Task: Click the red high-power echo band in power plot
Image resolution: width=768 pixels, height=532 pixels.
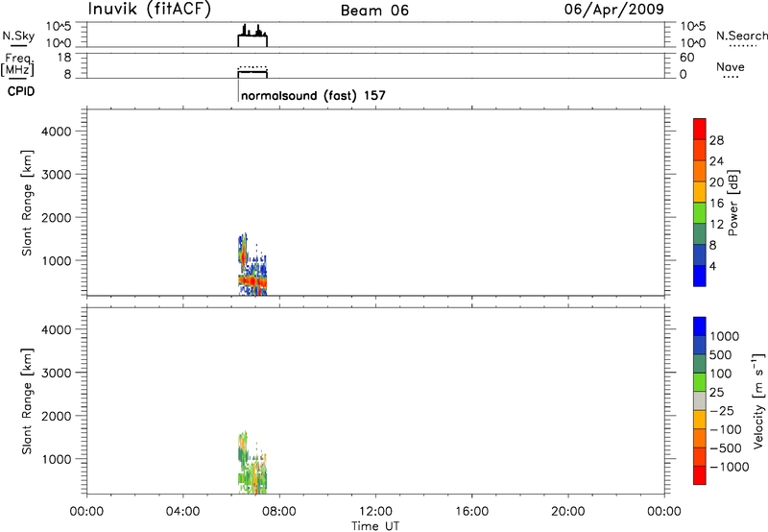Action: [252, 281]
